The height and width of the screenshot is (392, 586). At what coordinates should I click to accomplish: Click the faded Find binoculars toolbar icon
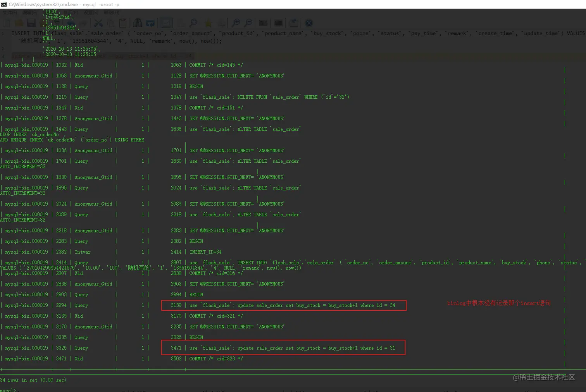pyautogui.click(x=138, y=23)
